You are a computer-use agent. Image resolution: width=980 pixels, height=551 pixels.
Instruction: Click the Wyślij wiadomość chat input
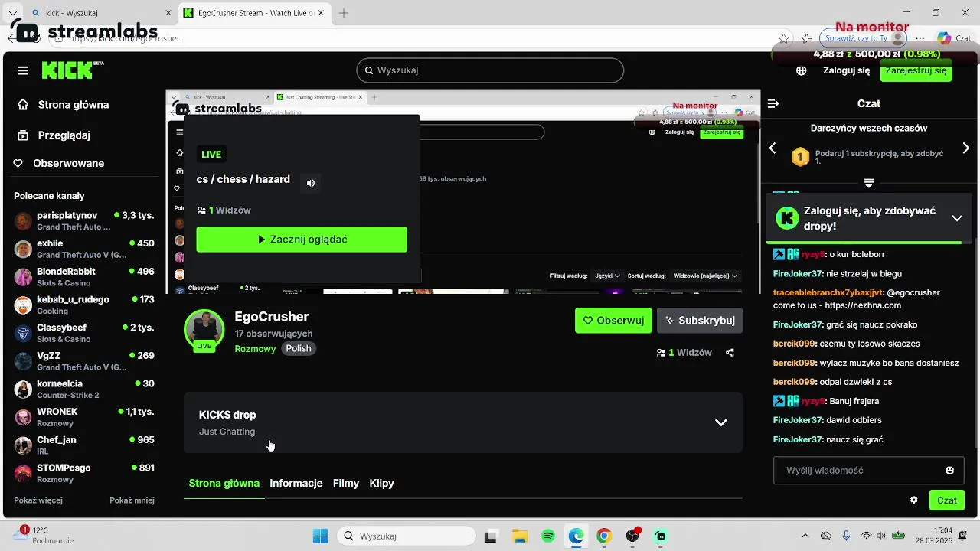pyautogui.click(x=869, y=471)
